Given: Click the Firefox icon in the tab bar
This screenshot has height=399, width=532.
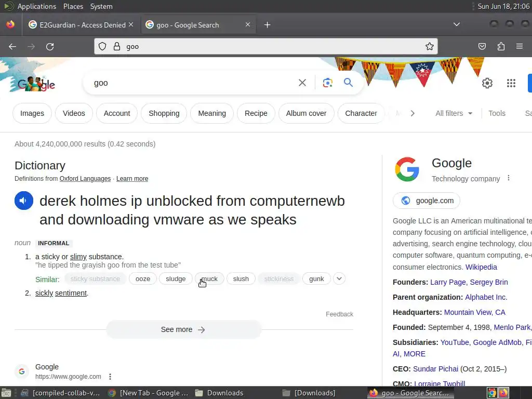Looking at the screenshot, I should pos(10,24).
